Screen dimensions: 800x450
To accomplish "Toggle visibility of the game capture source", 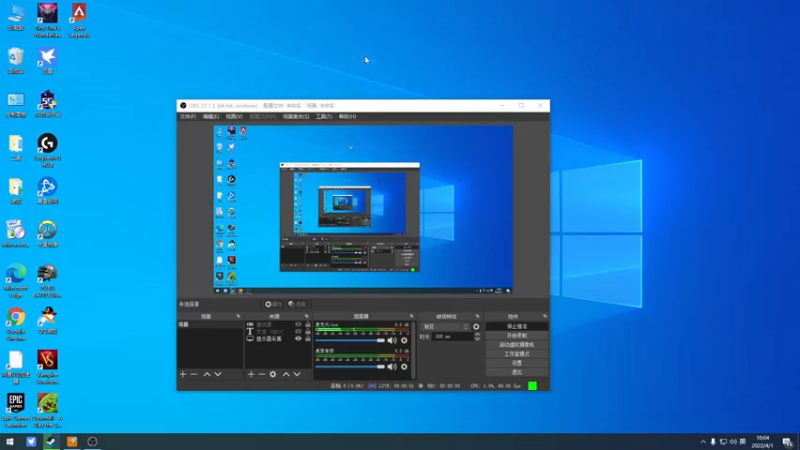I will pos(298,324).
